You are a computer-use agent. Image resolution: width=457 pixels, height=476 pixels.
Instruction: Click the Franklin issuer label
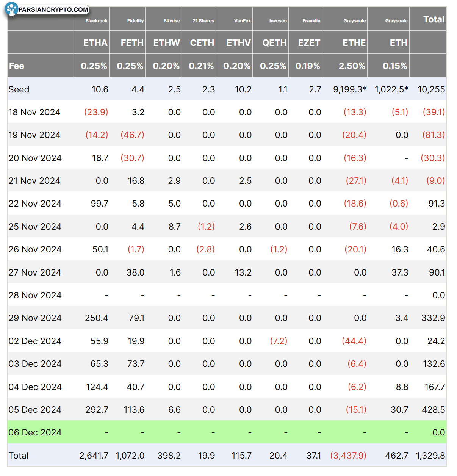coord(311,21)
